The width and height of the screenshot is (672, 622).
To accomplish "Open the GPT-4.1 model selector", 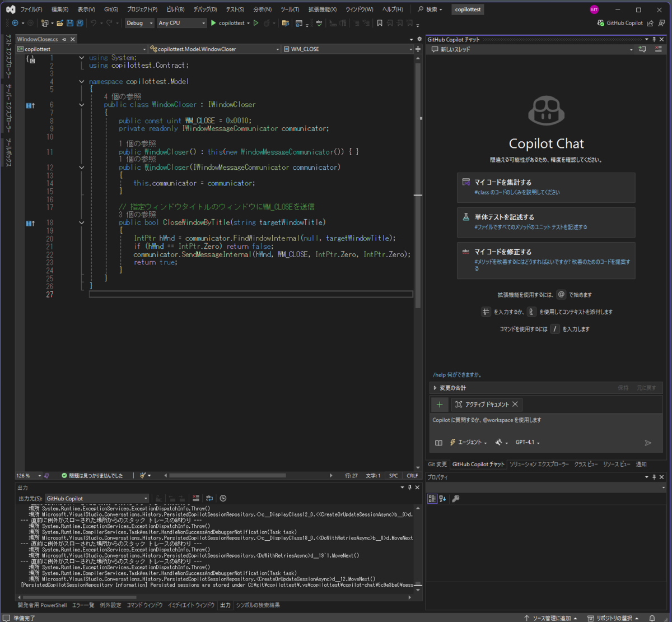I will point(528,442).
